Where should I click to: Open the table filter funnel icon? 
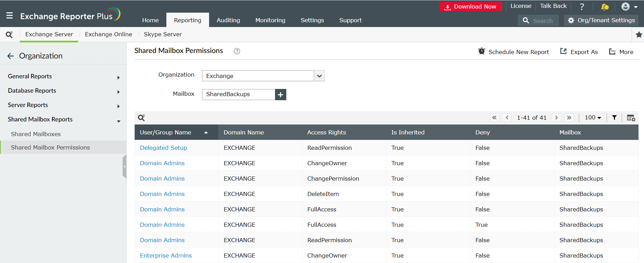pyautogui.click(x=614, y=118)
